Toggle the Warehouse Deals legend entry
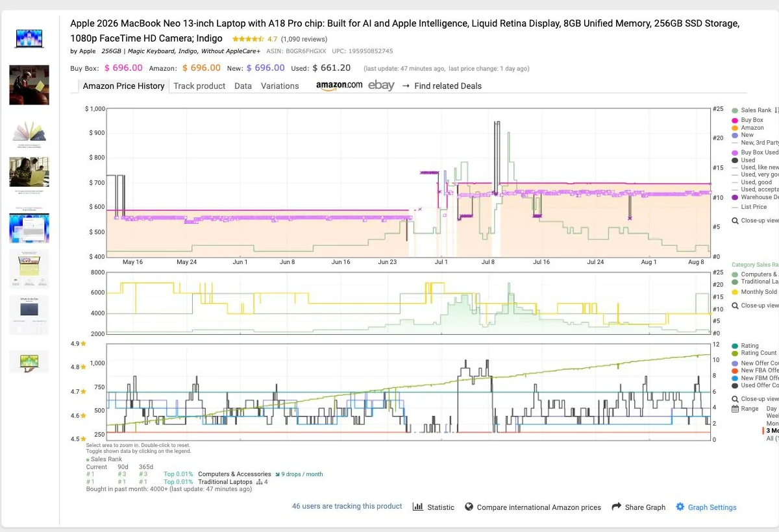 [755, 197]
